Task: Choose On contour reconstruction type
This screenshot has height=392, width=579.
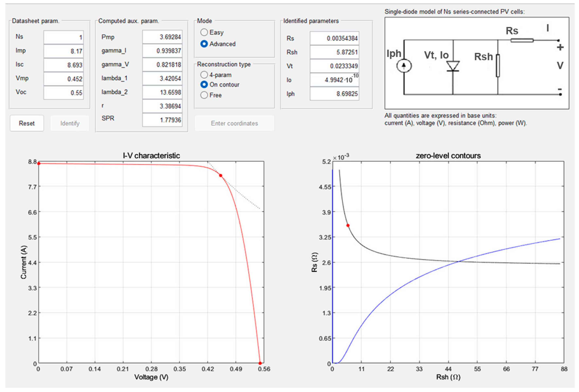Action: coord(204,84)
